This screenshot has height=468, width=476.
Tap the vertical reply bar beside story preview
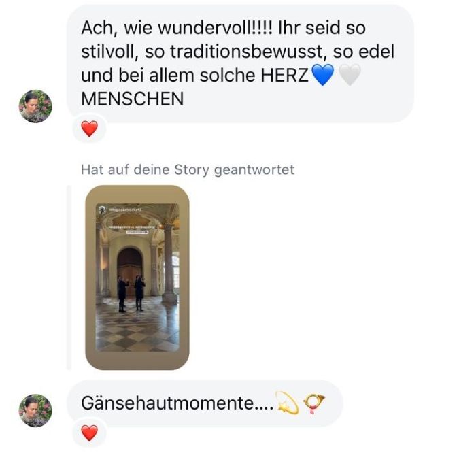[x=69, y=278]
